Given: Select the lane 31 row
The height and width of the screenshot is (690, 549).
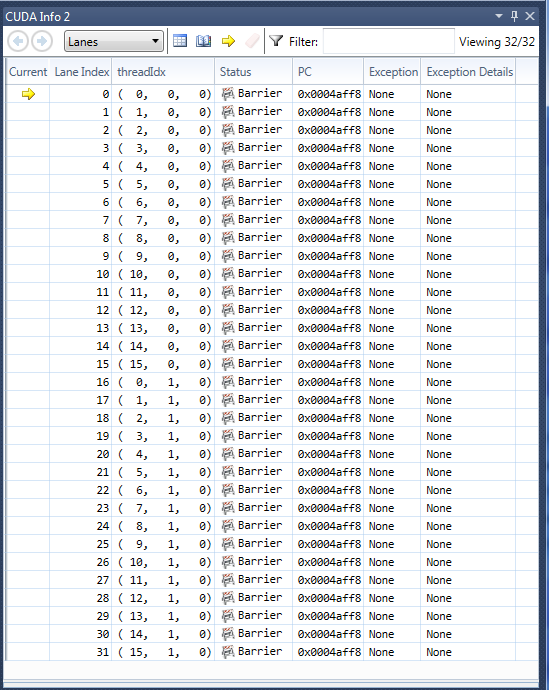Looking at the screenshot, I should pyautogui.click(x=272, y=652).
